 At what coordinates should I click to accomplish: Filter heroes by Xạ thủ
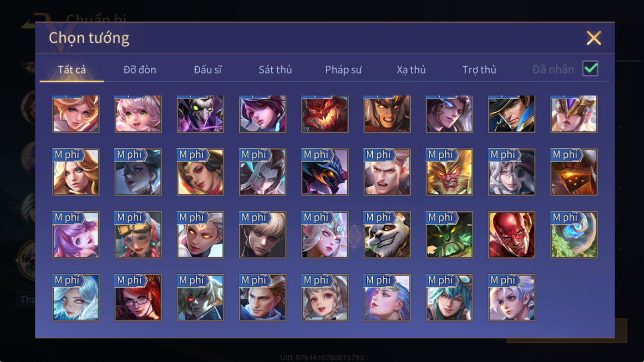coord(411,70)
